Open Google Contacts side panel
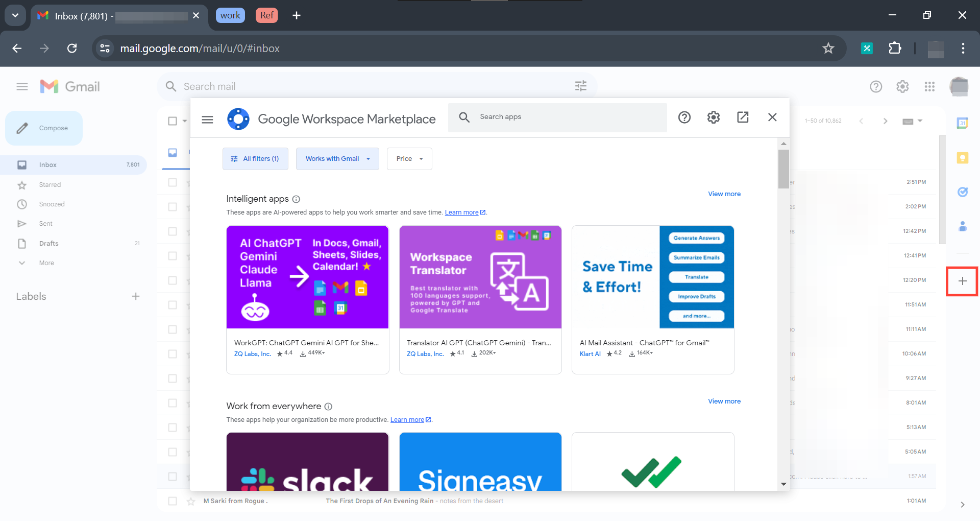The width and height of the screenshot is (980, 521). 963,226
